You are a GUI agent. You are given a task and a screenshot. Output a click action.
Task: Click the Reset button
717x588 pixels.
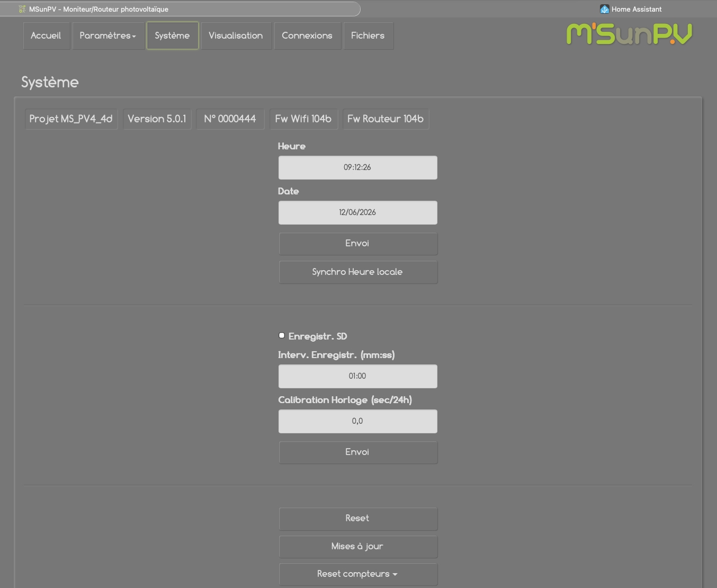point(358,519)
